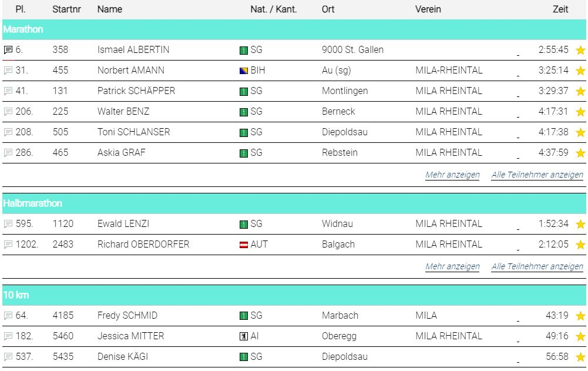Expand Halbmarathon list with Mehr anzeigen
Screen dimensions: 588x371
pyautogui.click(x=452, y=266)
